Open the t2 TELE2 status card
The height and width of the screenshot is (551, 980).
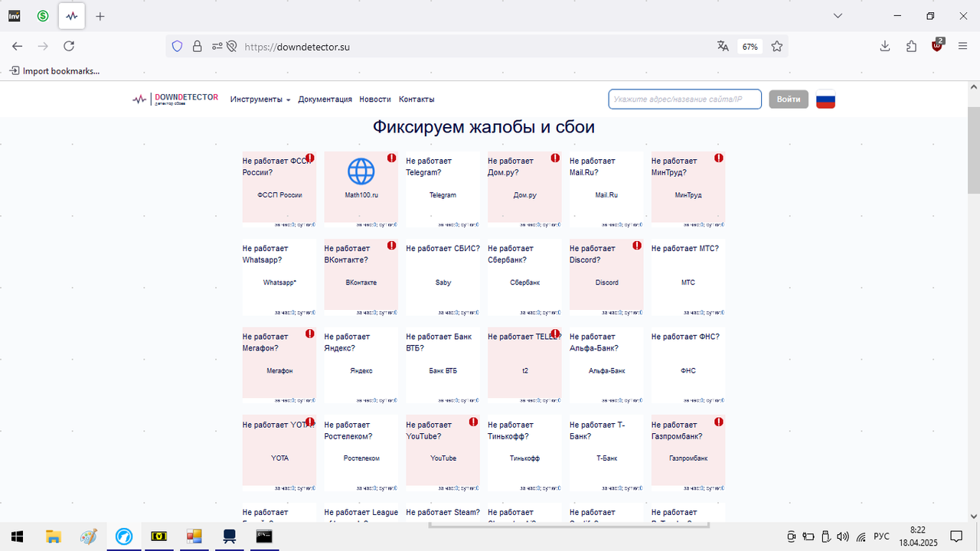coord(524,365)
